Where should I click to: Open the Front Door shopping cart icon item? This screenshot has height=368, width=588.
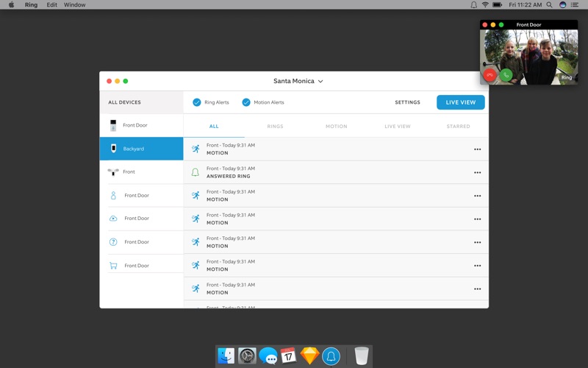coord(113,266)
